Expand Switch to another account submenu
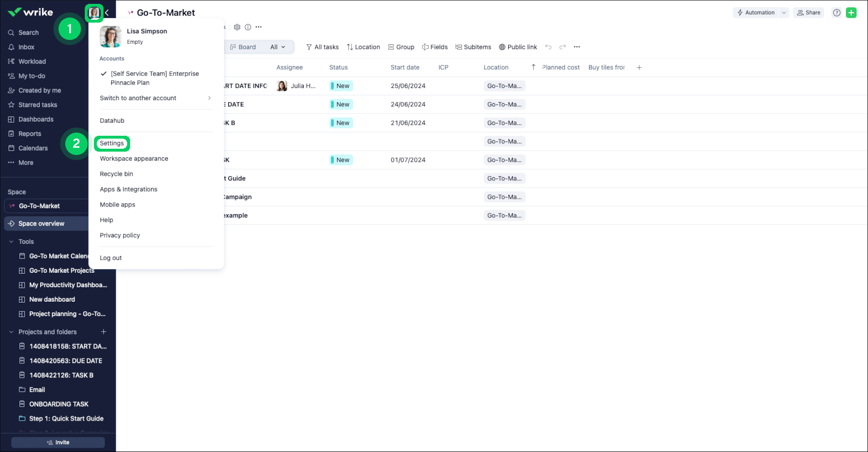 [x=155, y=98]
